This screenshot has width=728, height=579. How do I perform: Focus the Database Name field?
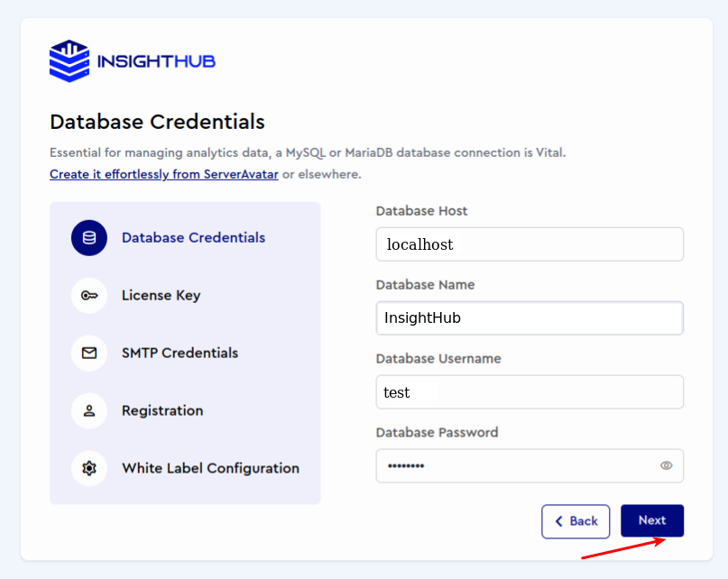click(x=530, y=318)
